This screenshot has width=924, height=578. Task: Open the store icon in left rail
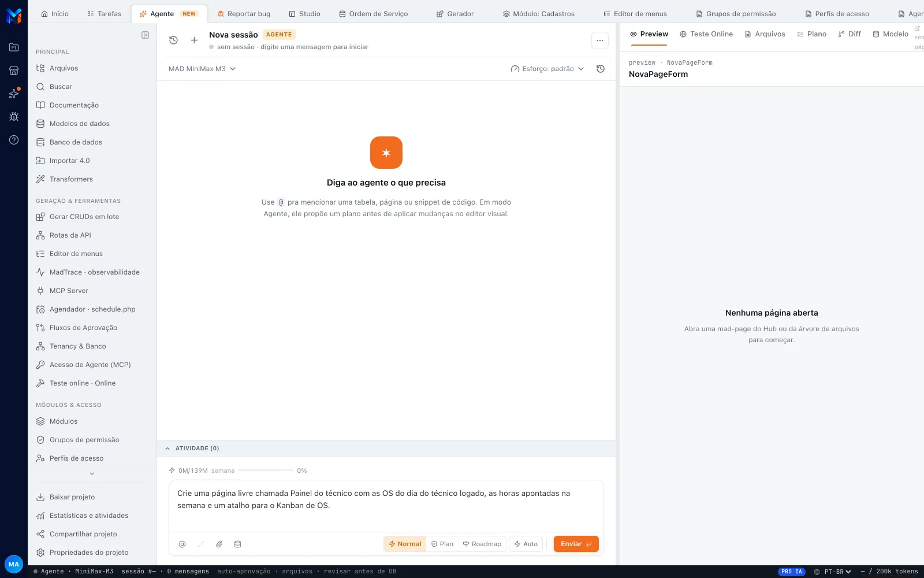pyautogui.click(x=14, y=71)
